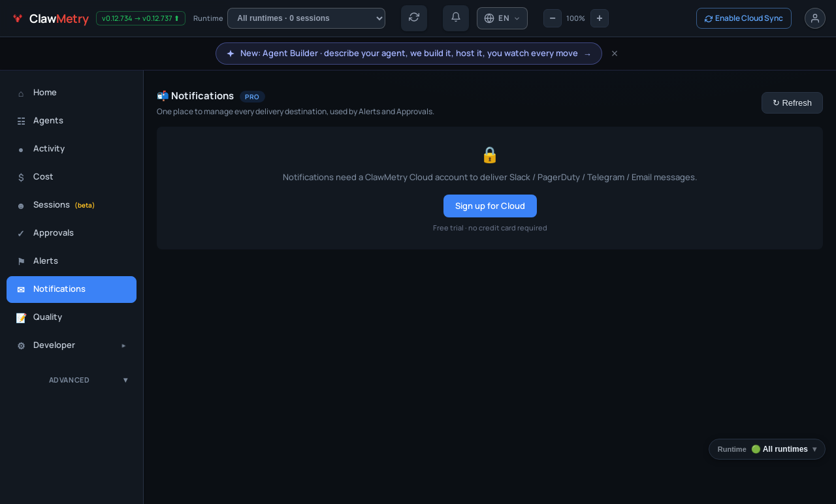Click the Home house icon
Image resolution: width=836 pixels, height=504 pixels.
pos(21,93)
